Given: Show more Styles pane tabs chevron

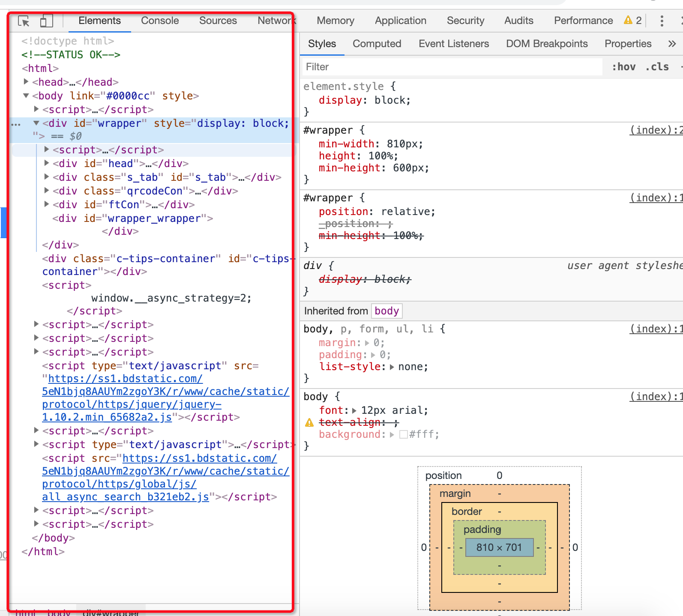Looking at the screenshot, I should coord(672,44).
